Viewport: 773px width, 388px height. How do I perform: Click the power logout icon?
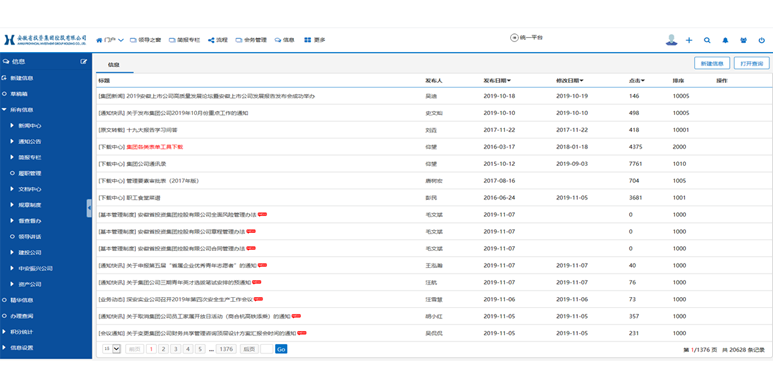(762, 40)
